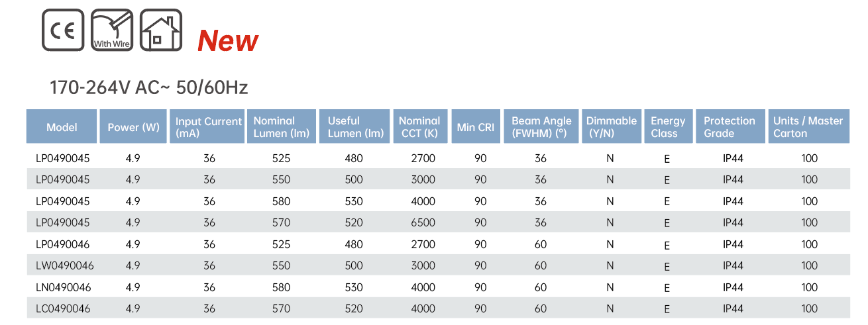Click the Useful Lumen (lm) header
The image size is (868, 325).
(x=356, y=127)
